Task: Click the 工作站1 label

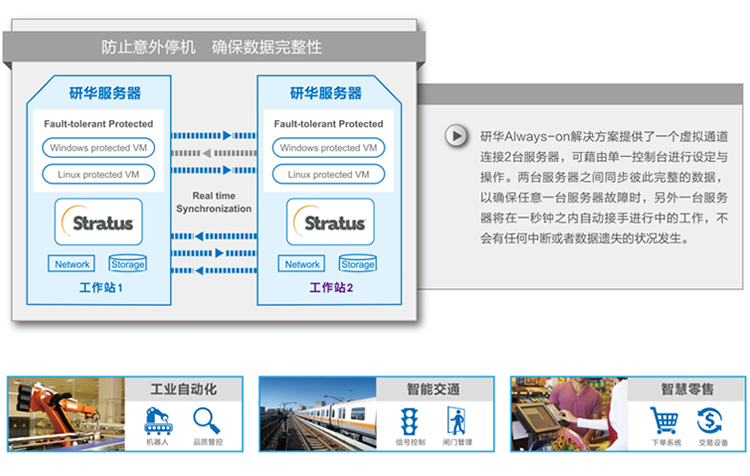Action: pyautogui.click(x=101, y=288)
